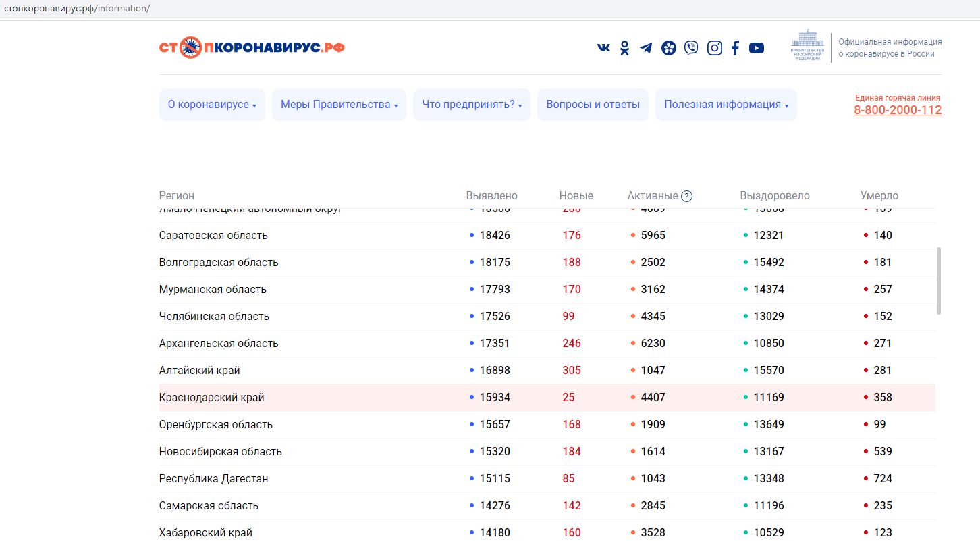The width and height of the screenshot is (980, 541).
Task: Click the Viber icon
Action: (691, 48)
